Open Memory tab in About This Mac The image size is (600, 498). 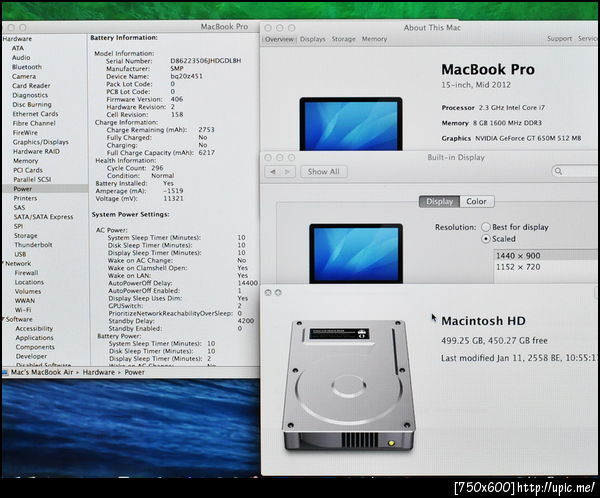[374, 39]
